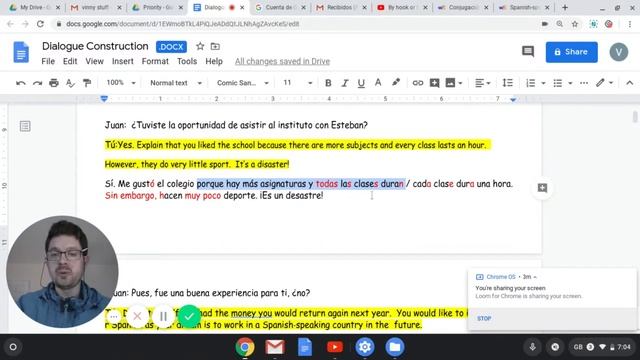Cancel the recording with red X
The image size is (640, 360).
click(x=138, y=316)
